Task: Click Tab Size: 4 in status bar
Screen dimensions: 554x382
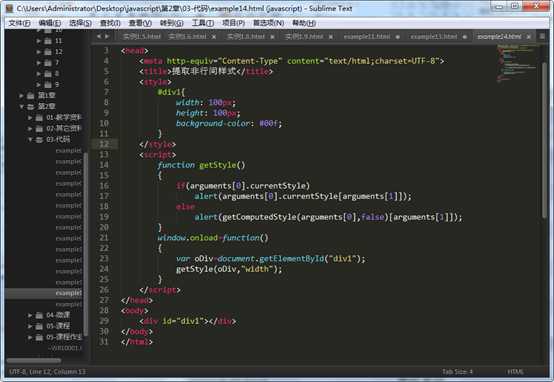Action: (457, 372)
